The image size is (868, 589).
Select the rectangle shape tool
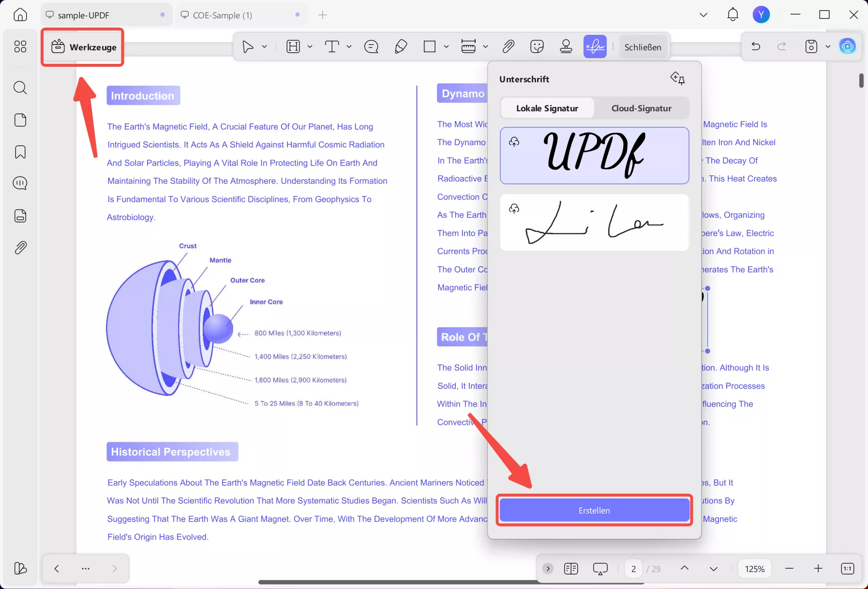click(430, 47)
